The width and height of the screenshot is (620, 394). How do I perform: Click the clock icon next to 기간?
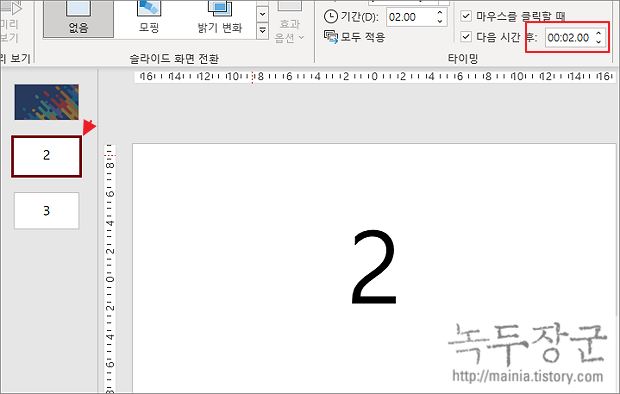tap(331, 17)
